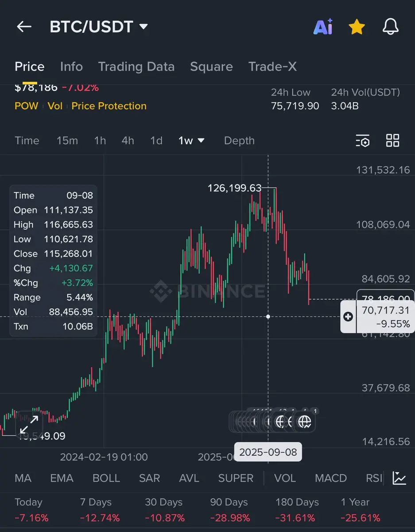Select the 4h interval
This screenshot has width=415, height=532.
click(x=128, y=141)
